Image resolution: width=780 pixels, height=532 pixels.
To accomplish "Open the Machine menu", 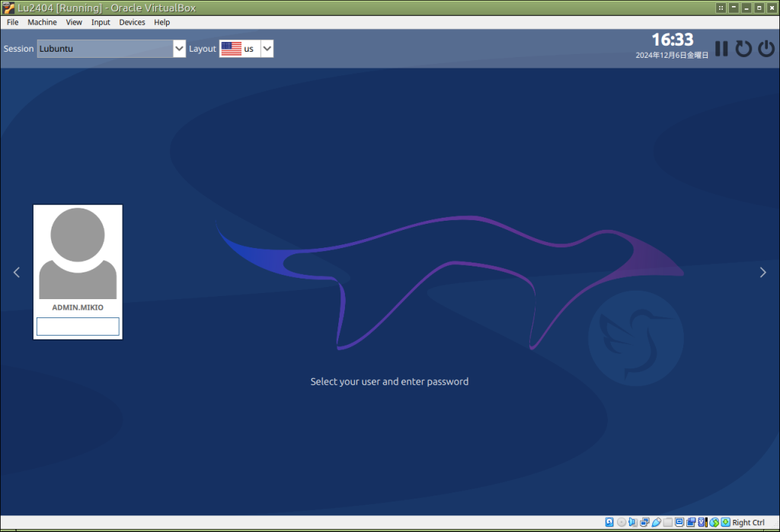I will [x=42, y=22].
